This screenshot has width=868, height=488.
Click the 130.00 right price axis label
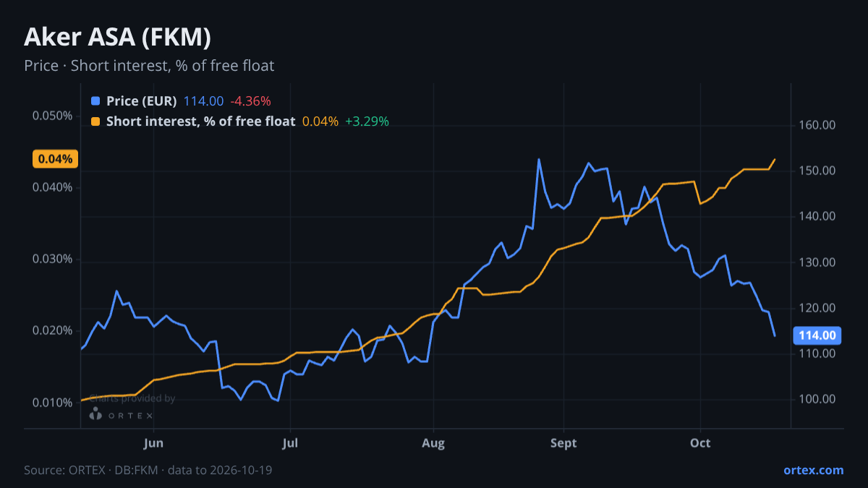coord(818,262)
